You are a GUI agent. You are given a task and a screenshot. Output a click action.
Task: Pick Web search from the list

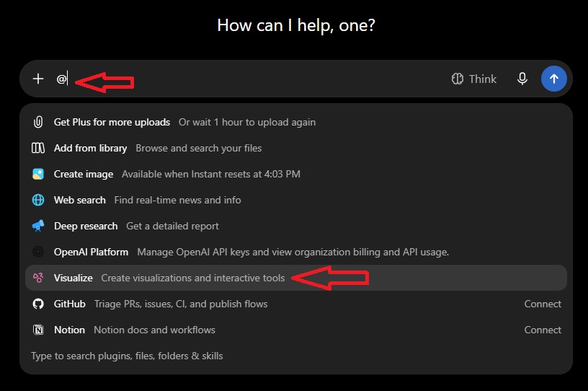pos(79,200)
